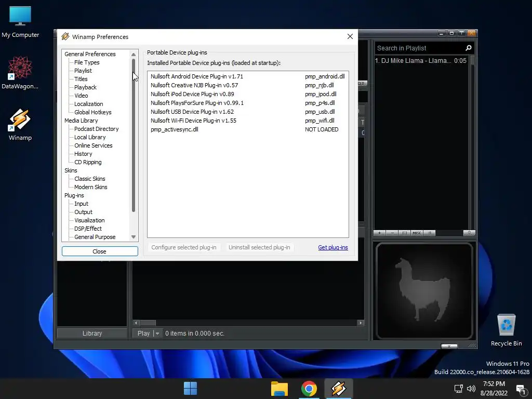The image size is (532, 399).
Task: Click the volume icon in system tray
Action: 471,389
